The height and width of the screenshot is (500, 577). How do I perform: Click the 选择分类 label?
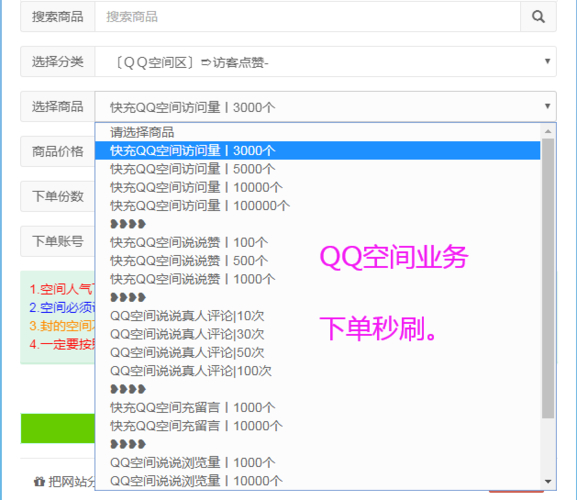[57, 61]
